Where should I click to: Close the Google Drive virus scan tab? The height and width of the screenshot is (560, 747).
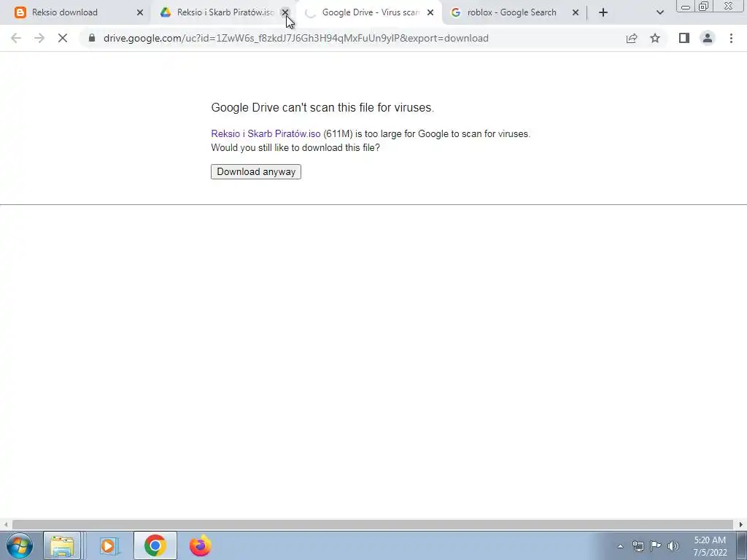(x=430, y=12)
